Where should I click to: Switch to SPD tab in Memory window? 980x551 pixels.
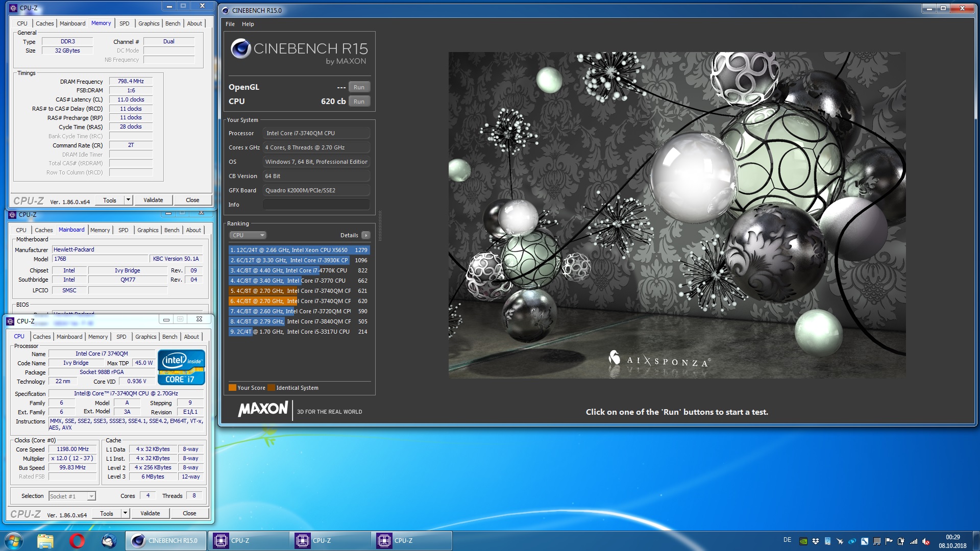pos(125,23)
